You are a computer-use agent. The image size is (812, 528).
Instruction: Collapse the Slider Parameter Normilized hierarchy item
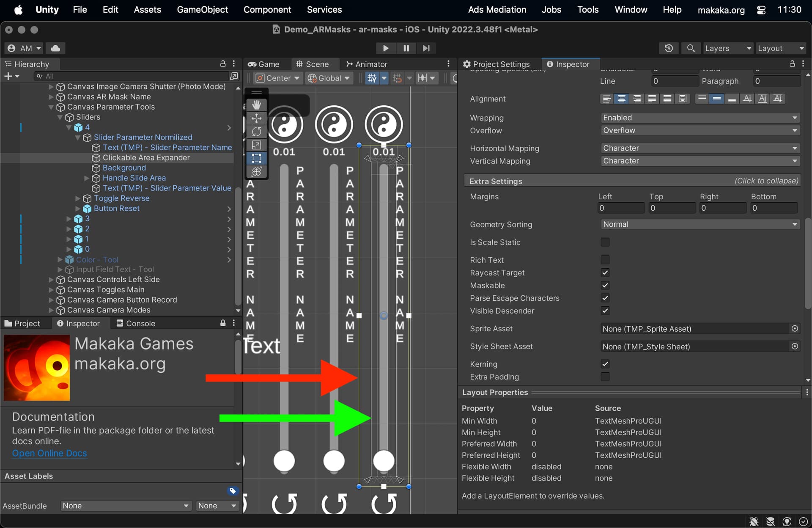77,137
